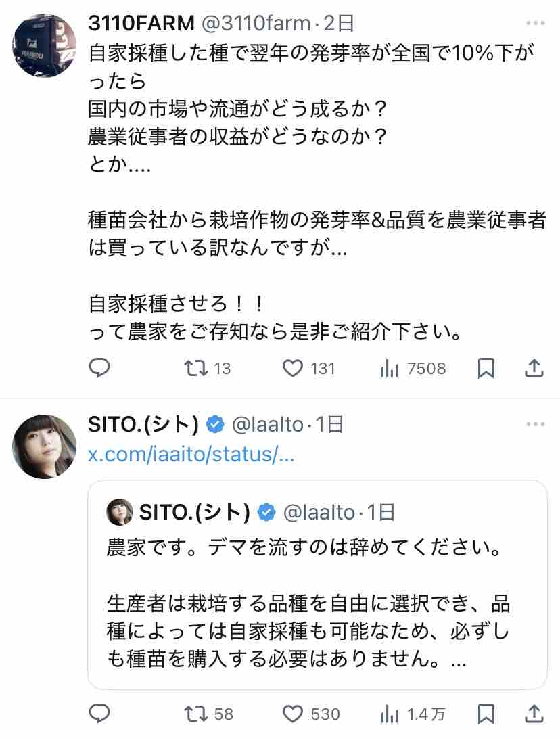Open the 3110FARM profile avatar

pos(44,45)
